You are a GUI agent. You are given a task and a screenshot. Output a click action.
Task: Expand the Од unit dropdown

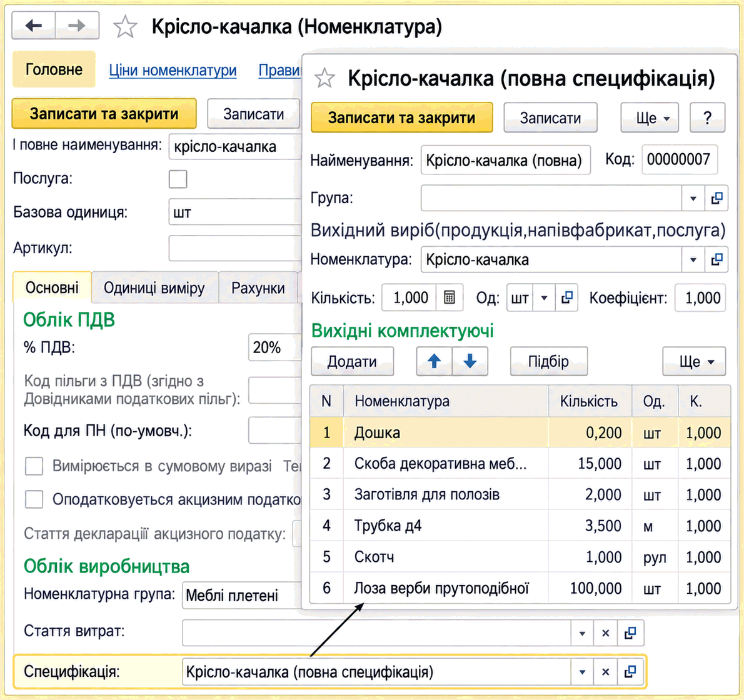(544, 298)
